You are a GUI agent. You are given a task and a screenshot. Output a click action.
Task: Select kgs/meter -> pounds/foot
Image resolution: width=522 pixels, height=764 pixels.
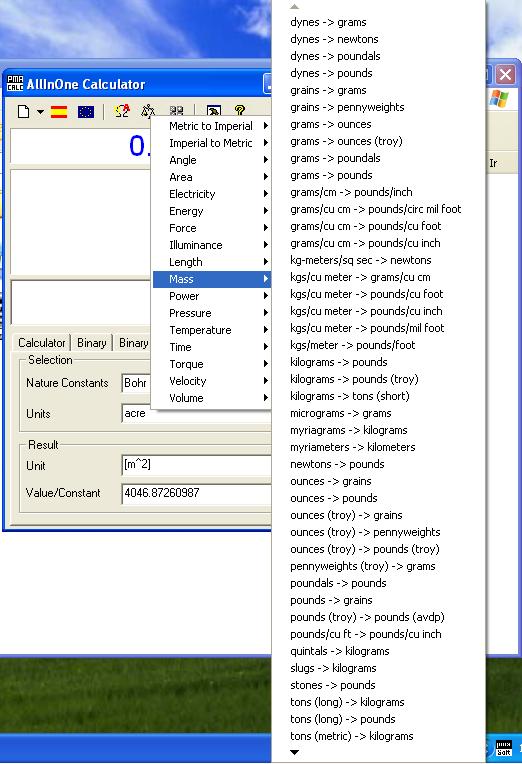pos(378,345)
